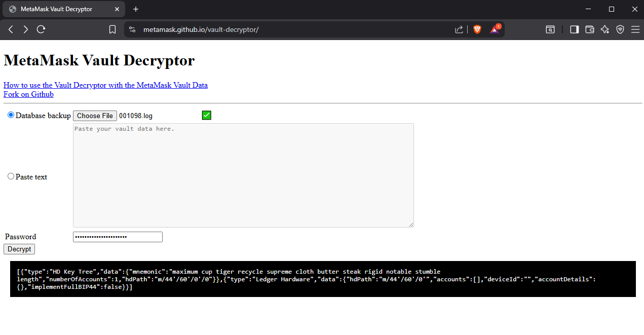The image size is (644, 335).
Task: Click the Brave Shields lion icon
Action: point(477,29)
